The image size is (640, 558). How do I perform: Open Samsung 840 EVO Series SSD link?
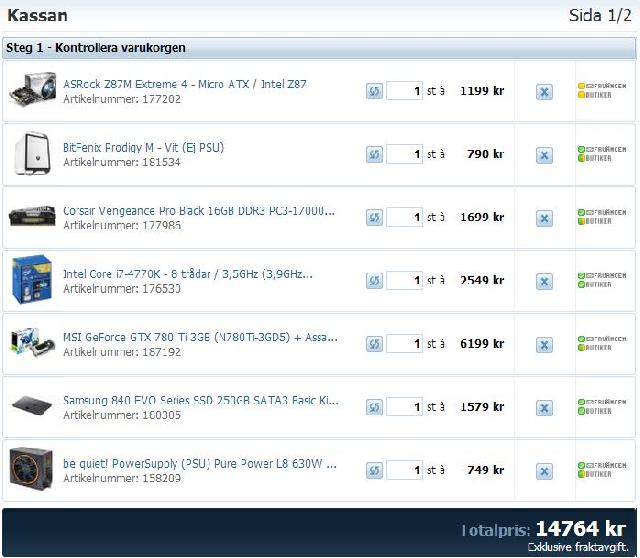[x=200, y=400]
